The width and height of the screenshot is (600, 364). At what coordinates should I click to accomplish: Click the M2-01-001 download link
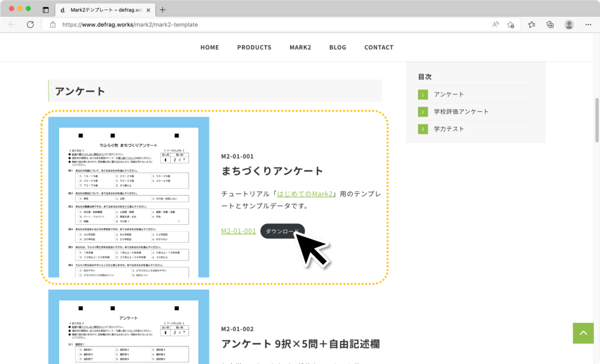(x=238, y=231)
